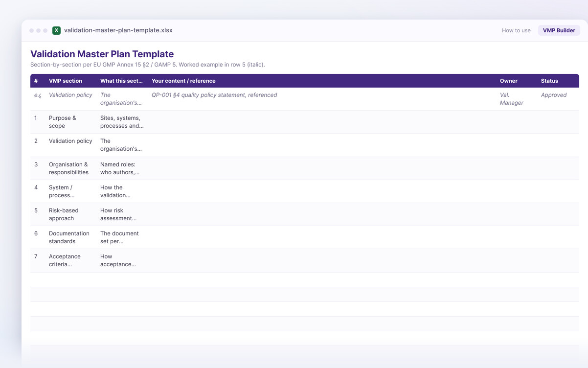This screenshot has height=368, width=588.
Task: Click the content input cell for Purpose & scope
Action: [322, 122]
